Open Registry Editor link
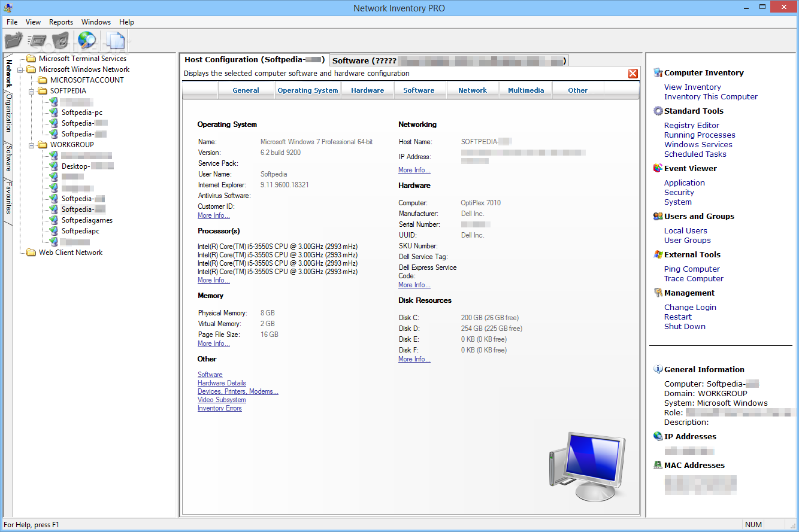Viewport: 799px width, 532px height. coord(692,126)
